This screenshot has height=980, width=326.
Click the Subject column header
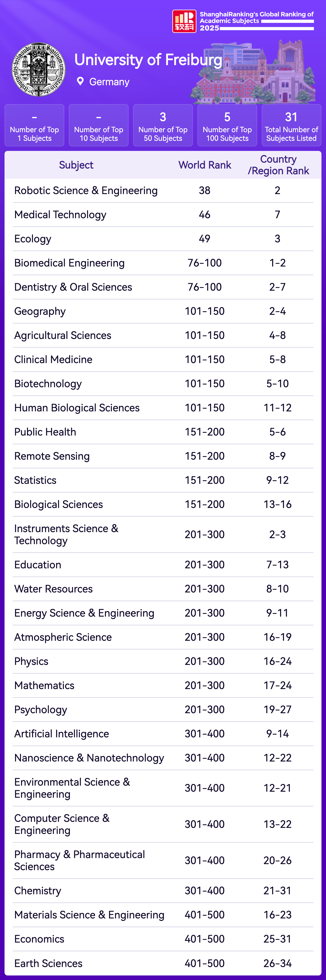(x=76, y=165)
